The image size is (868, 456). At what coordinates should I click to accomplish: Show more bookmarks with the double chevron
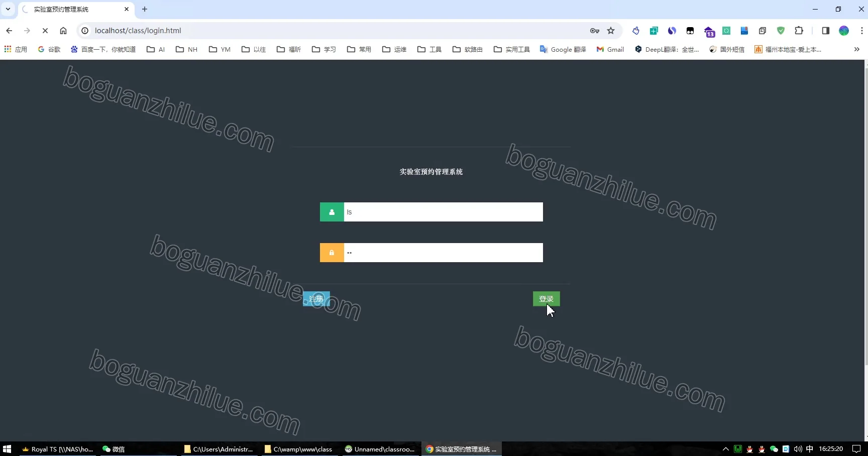point(856,49)
